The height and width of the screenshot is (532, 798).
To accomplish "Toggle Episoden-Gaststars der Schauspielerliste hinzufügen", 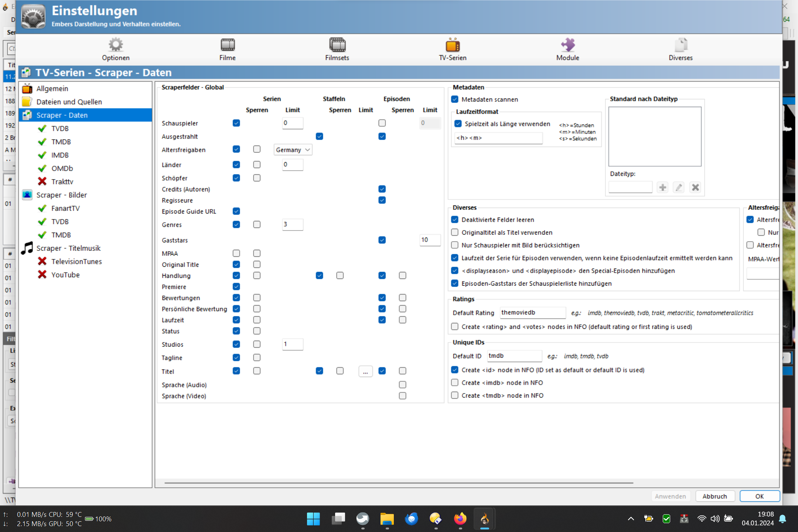I will 455,284.
